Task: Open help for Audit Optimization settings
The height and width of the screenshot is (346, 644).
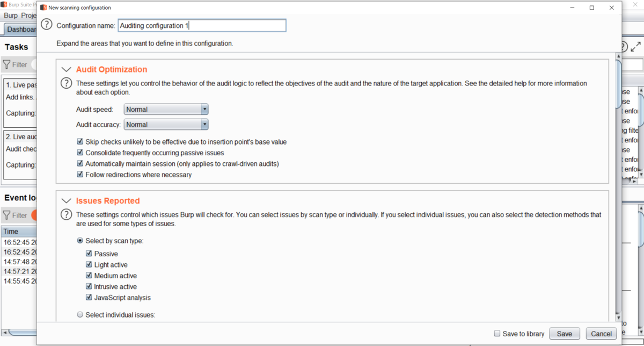Action: coord(65,84)
